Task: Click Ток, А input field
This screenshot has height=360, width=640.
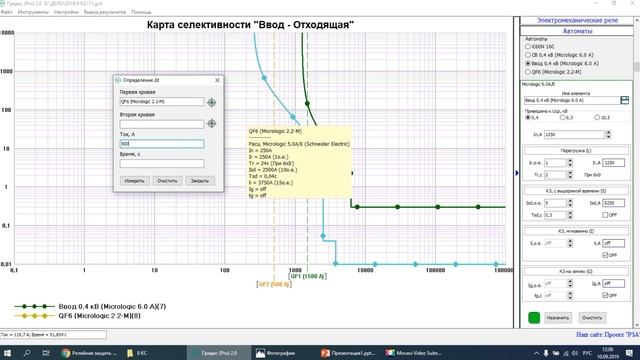Action: click(162, 144)
